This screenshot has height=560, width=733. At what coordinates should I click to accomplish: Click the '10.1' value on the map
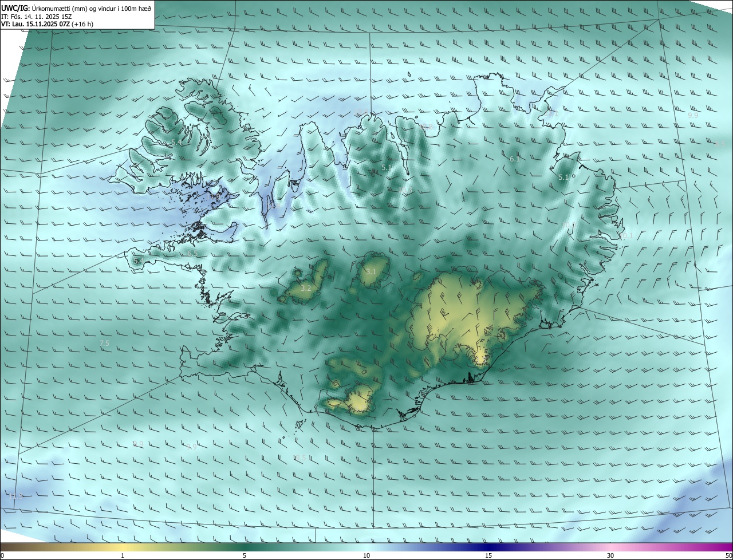(626, 235)
